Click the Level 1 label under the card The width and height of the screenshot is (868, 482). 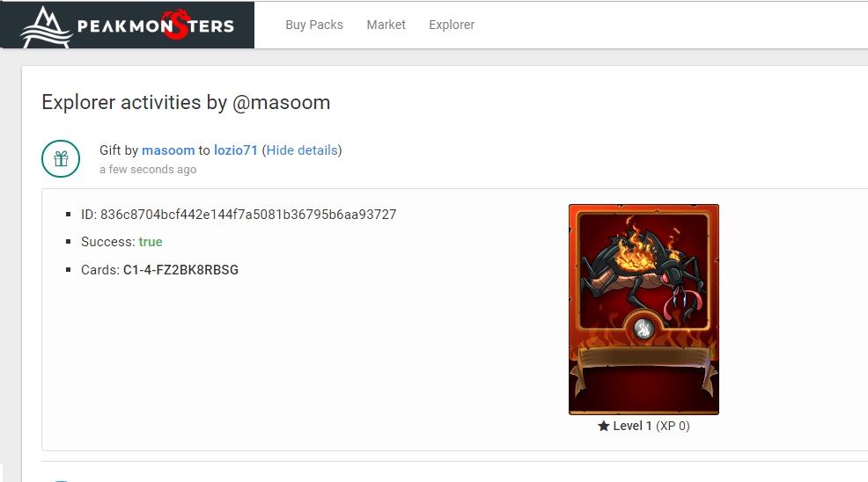pos(632,426)
